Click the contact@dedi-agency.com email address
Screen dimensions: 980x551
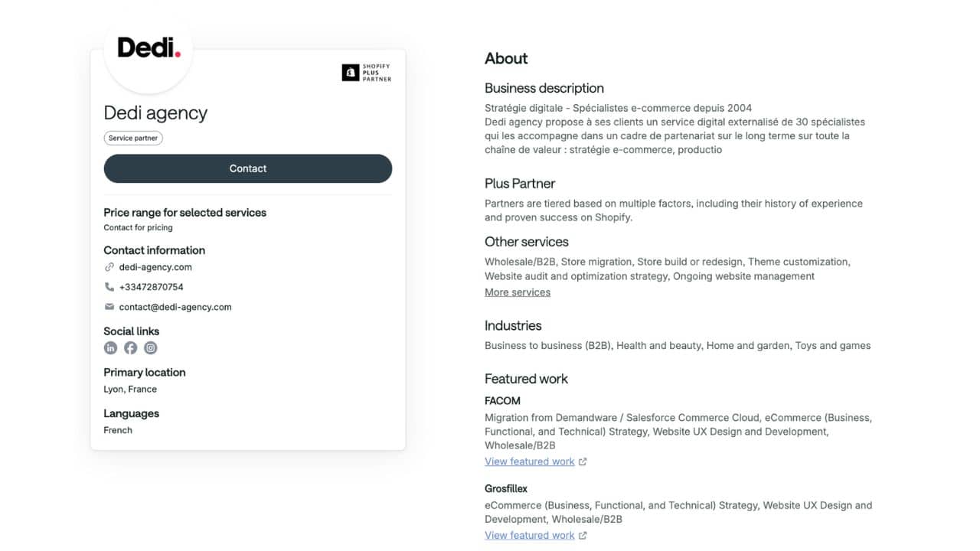[175, 307]
